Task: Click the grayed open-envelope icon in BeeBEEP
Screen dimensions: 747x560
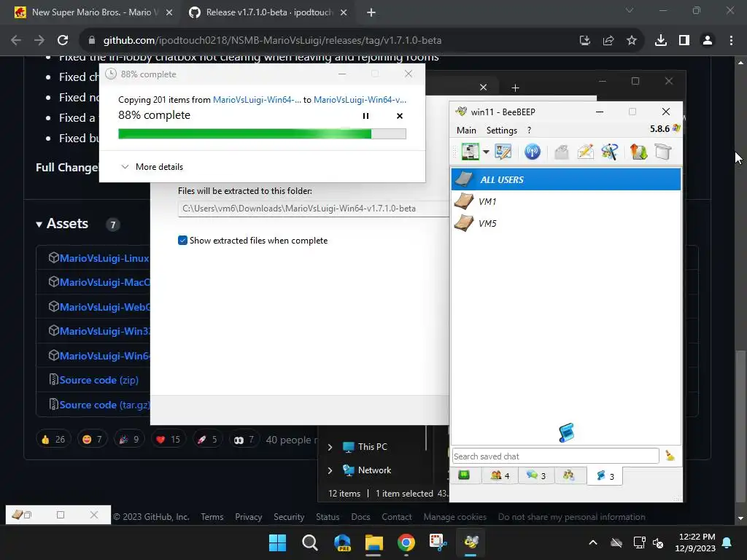Action: click(x=561, y=152)
